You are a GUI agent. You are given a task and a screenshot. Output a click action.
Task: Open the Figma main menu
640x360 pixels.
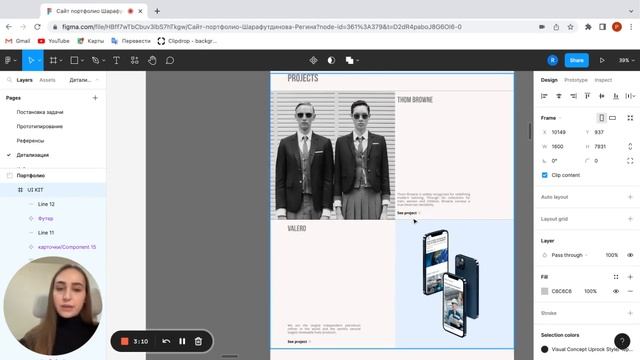tap(8, 60)
